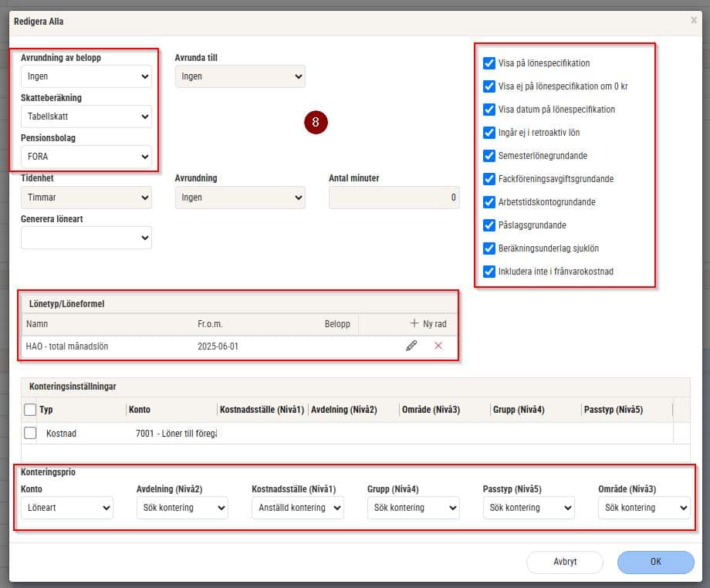Click the 7001 - Löner till företagsledare account cell
The image size is (710, 588).
tap(176, 434)
